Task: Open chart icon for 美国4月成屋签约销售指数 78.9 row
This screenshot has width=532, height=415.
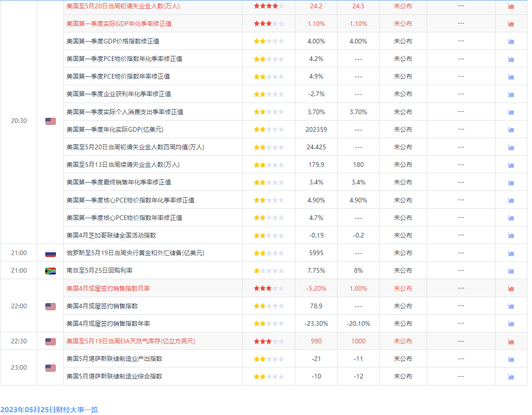Action: (511, 306)
